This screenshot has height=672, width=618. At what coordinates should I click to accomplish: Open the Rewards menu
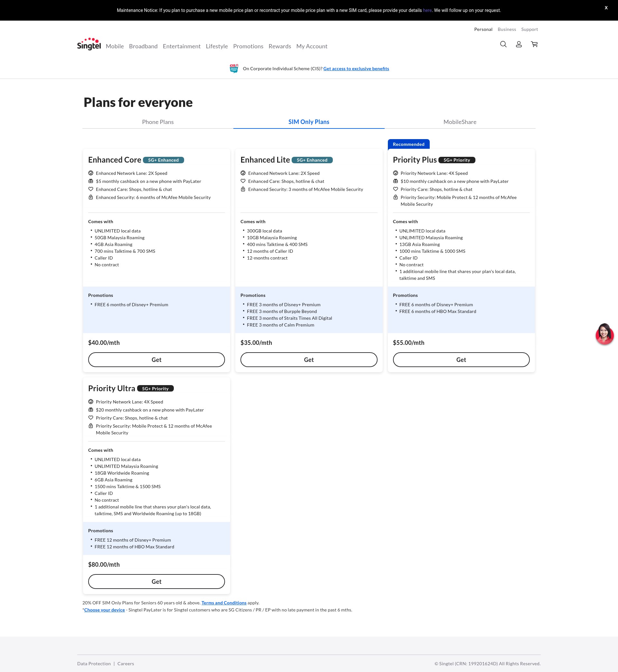tap(280, 46)
